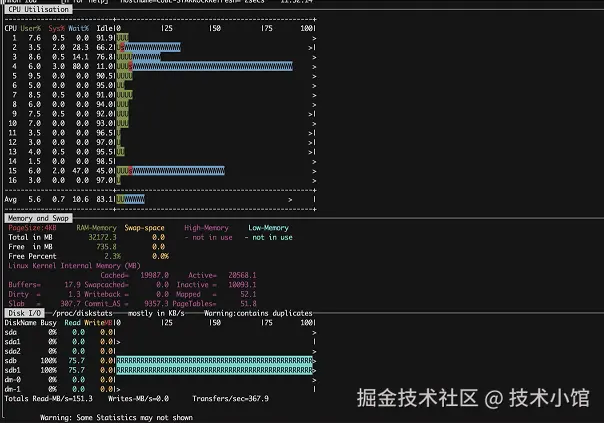Click the blue wait bar on CPU 2 row
Screen dimensions: 604x423
(152, 47)
